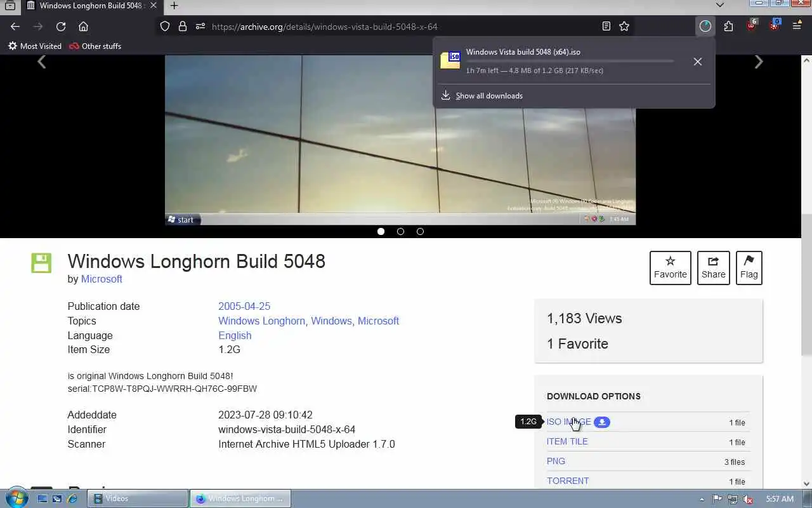Open the tracking protection shield icon
This screenshot has height=508, width=812.
165,27
